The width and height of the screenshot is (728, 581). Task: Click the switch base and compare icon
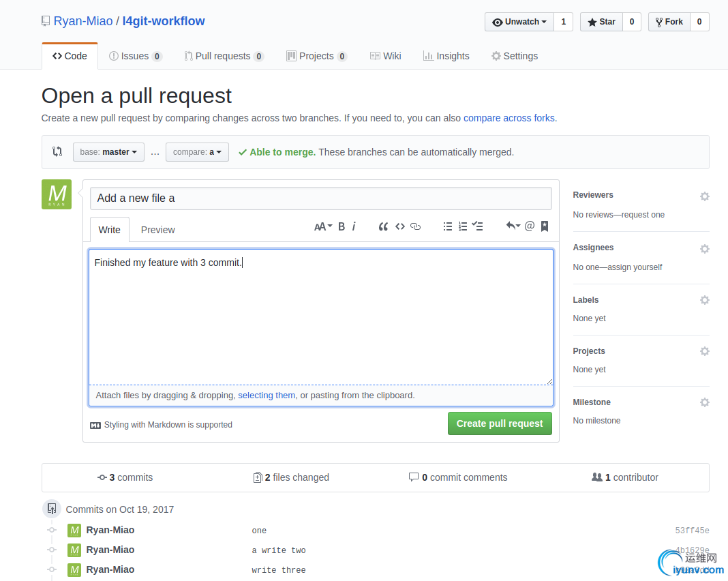click(x=57, y=151)
